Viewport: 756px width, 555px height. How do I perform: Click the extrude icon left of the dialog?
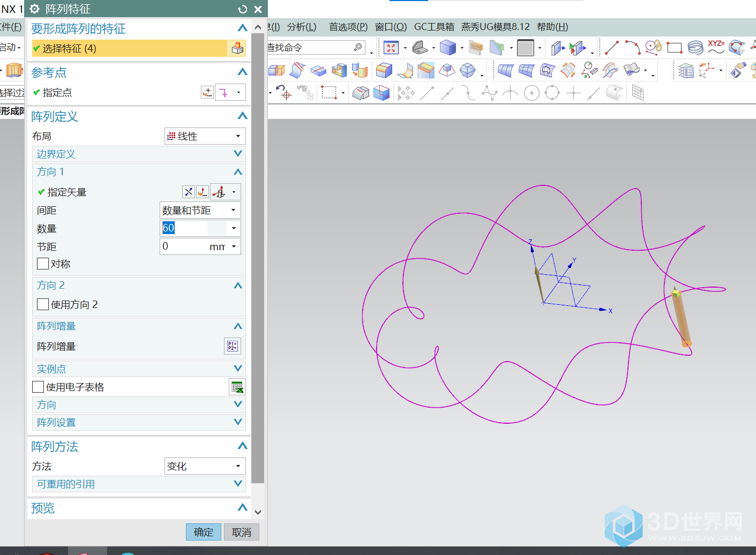14,70
